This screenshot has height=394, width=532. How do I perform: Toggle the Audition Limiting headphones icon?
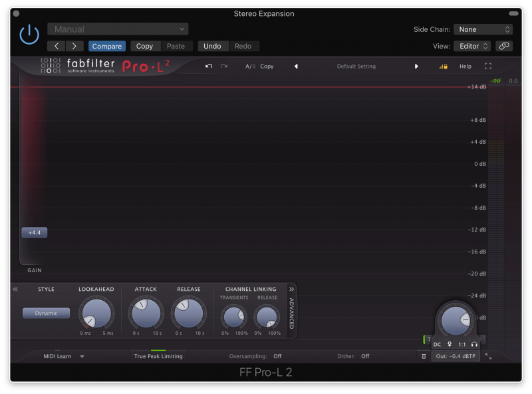pos(474,344)
